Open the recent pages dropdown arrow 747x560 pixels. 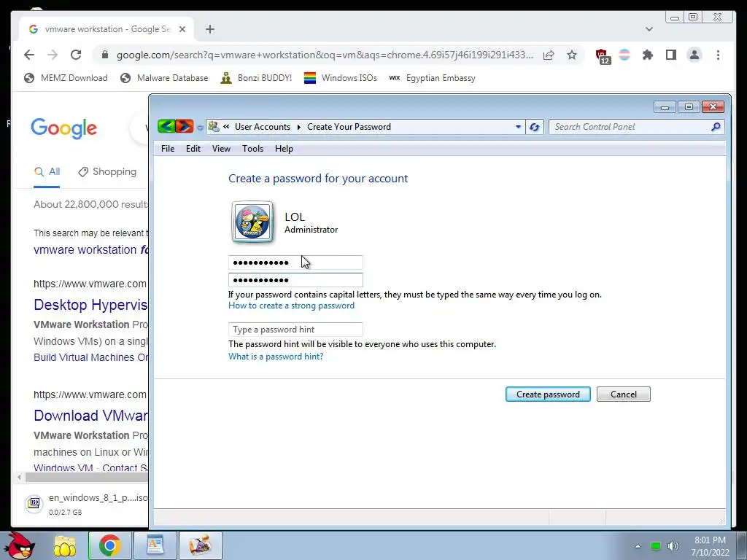pos(200,127)
